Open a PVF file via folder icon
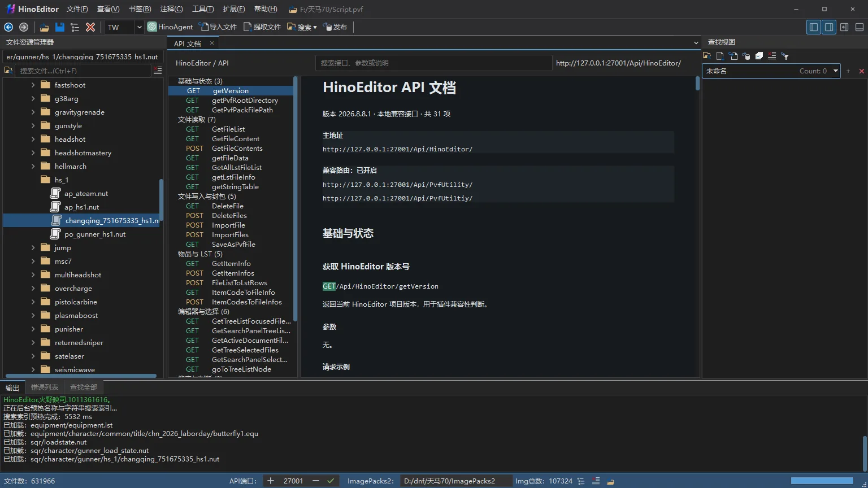This screenshot has height=488, width=868. [45, 27]
